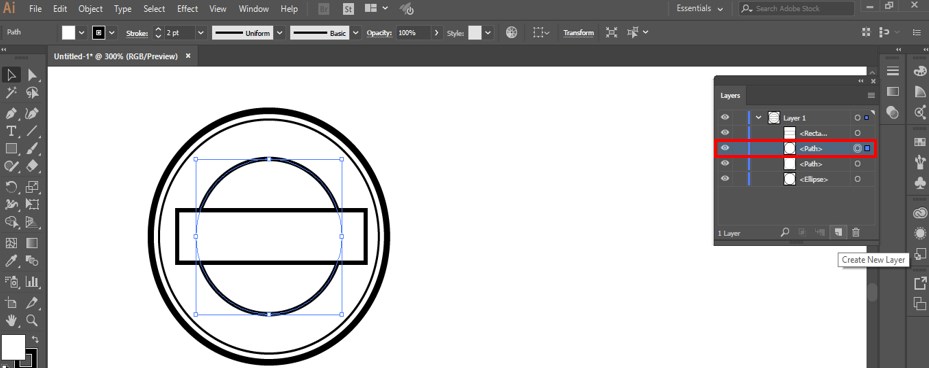Viewport: 929px width, 368px height.
Task: Click the Create New Layer icon
Action: [x=837, y=233]
